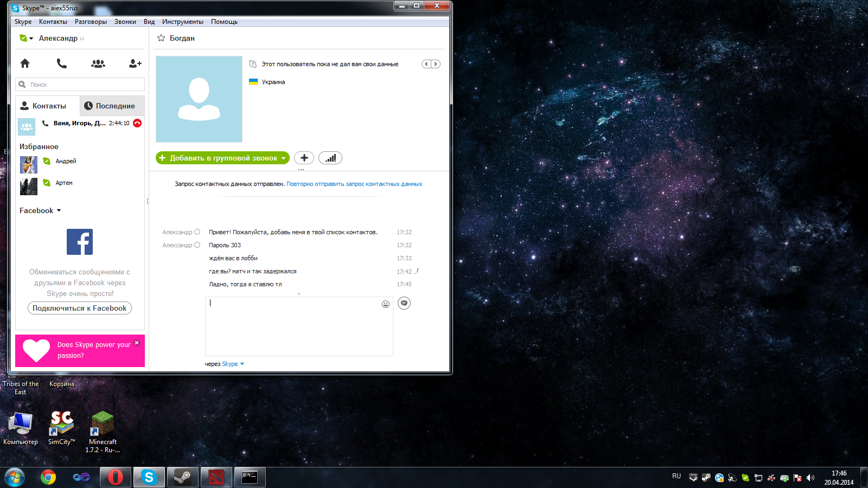The image size is (868, 488).
Task: Switch to Steam taskbar button
Action: [x=183, y=477]
